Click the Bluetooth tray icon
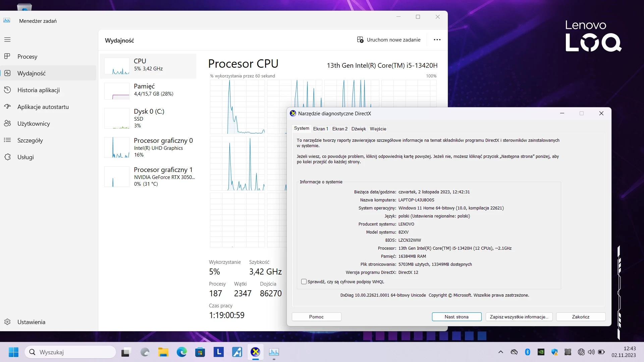 click(528, 352)
